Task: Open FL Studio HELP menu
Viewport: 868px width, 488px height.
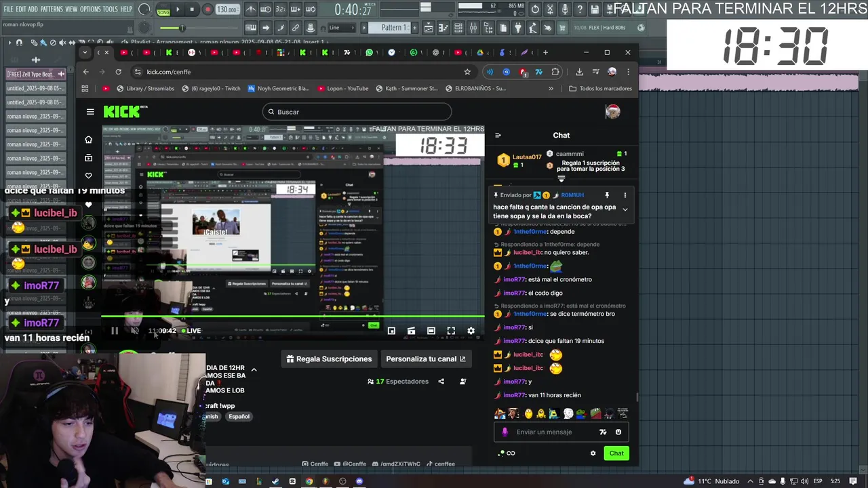Action: [126, 9]
